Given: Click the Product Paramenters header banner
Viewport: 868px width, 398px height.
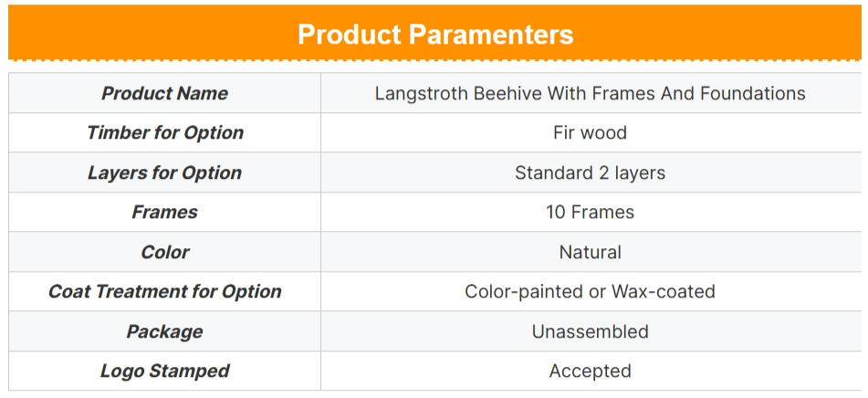Looking at the screenshot, I should [x=434, y=33].
